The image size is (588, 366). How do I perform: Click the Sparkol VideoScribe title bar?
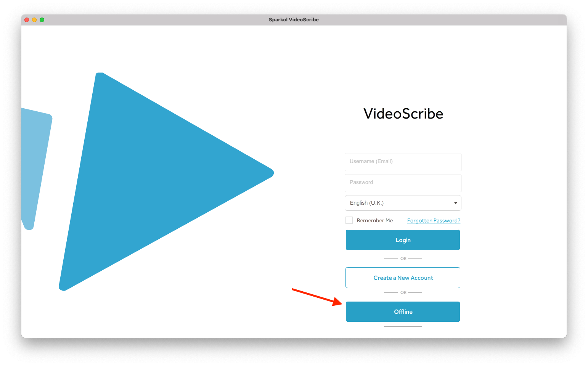pyautogui.click(x=294, y=19)
